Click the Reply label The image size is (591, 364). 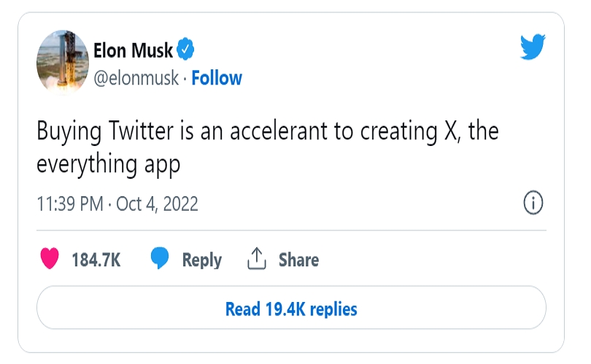201,260
